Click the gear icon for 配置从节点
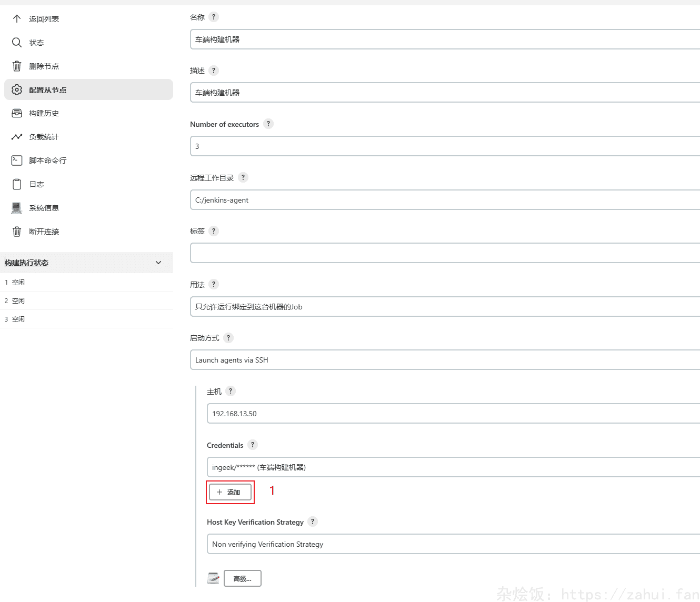 click(17, 90)
